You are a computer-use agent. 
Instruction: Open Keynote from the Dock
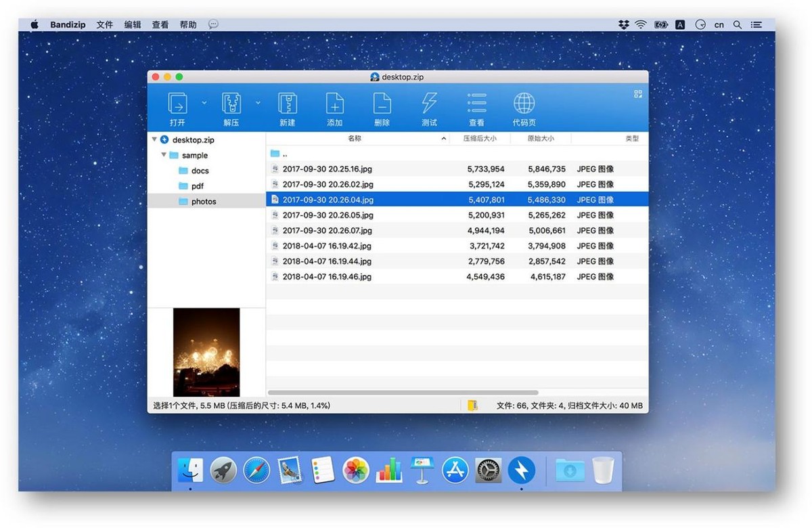[x=422, y=470]
